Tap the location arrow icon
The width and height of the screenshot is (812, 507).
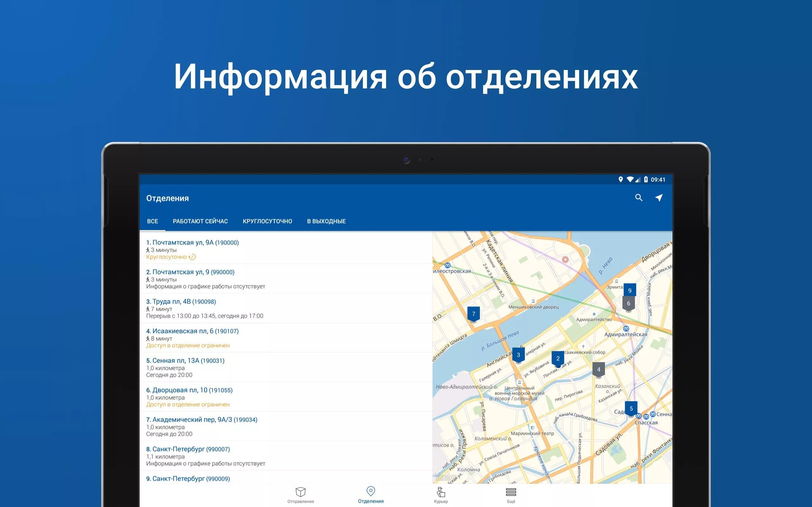pos(659,198)
